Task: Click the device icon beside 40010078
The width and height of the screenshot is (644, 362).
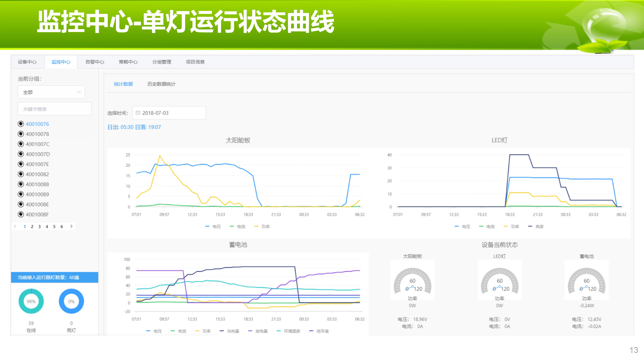Action: pyautogui.click(x=21, y=134)
